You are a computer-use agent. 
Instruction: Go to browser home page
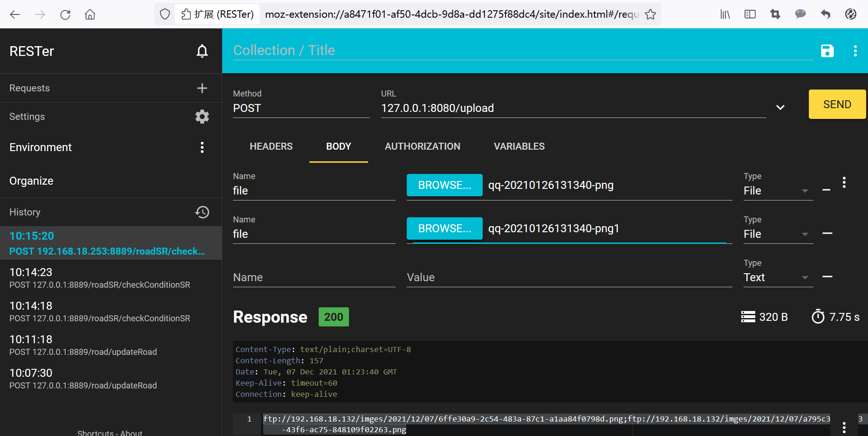[90, 14]
